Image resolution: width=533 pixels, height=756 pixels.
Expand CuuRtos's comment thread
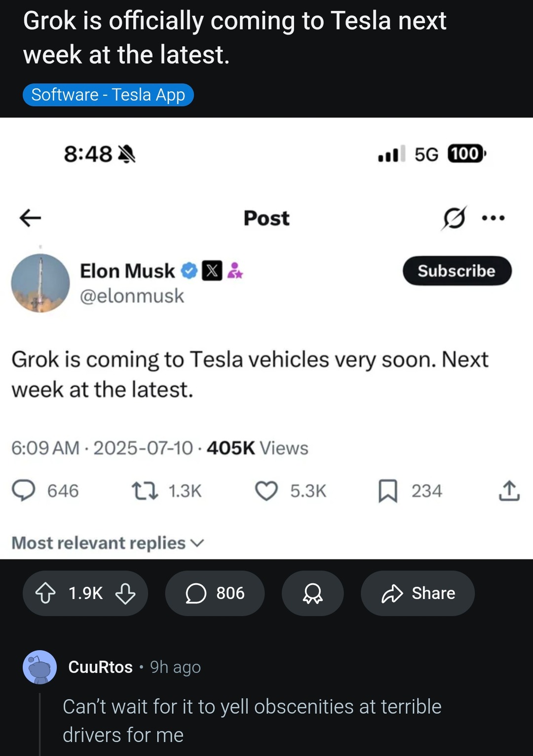[x=41, y=721]
